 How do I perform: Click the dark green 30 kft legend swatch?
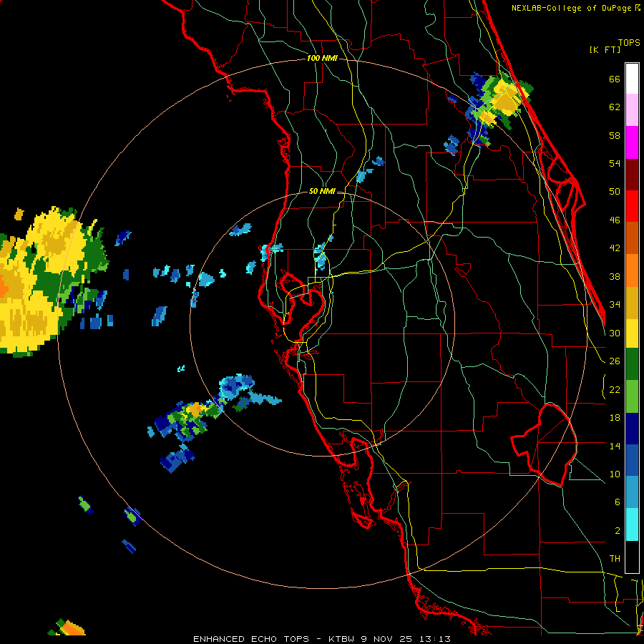632,364
